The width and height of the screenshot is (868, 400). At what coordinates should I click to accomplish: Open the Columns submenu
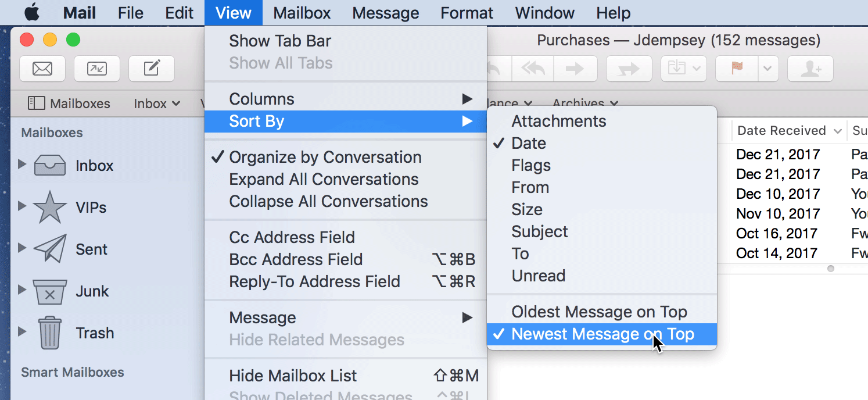[346, 99]
